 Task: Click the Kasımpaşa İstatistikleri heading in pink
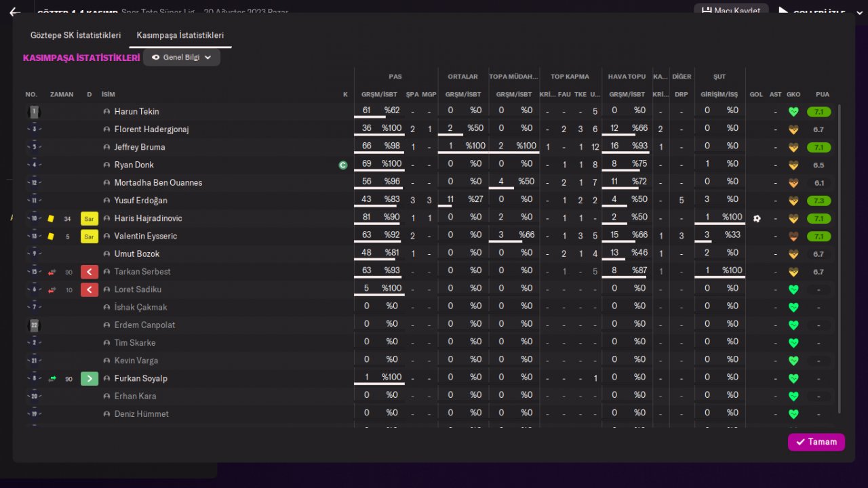click(x=81, y=58)
